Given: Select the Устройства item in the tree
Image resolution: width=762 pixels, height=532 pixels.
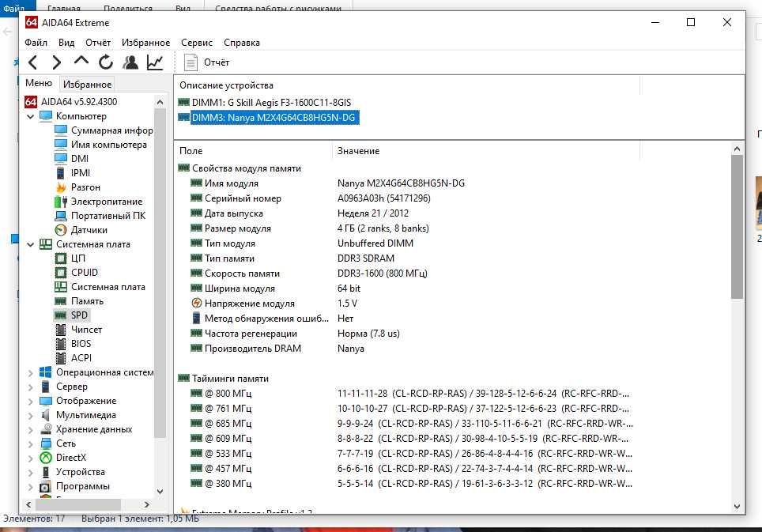Looking at the screenshot, I should tap(73, 472).
